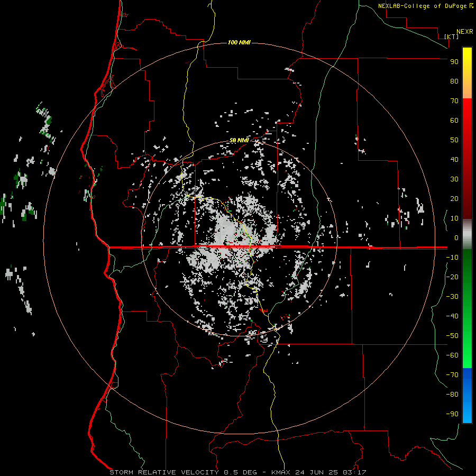The height and width of the screenshot is (476, 476).
Task: Click the -10 value on velocity scale
Action: point(452,258)
